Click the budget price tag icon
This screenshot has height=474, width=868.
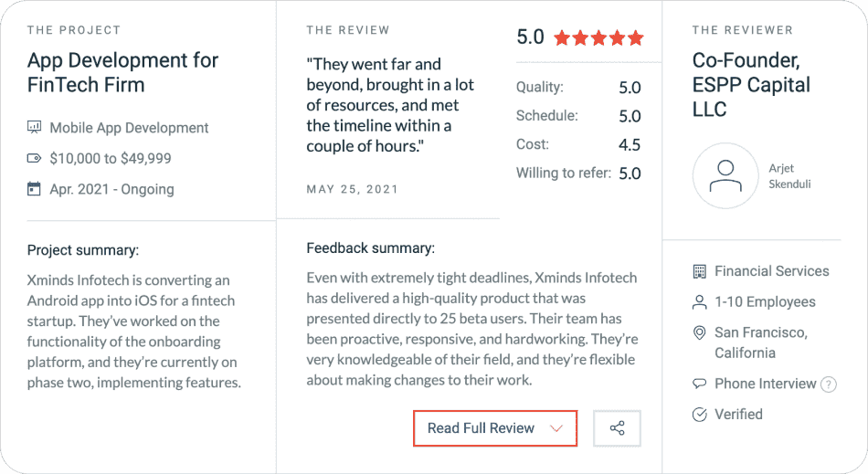[35, 159]
